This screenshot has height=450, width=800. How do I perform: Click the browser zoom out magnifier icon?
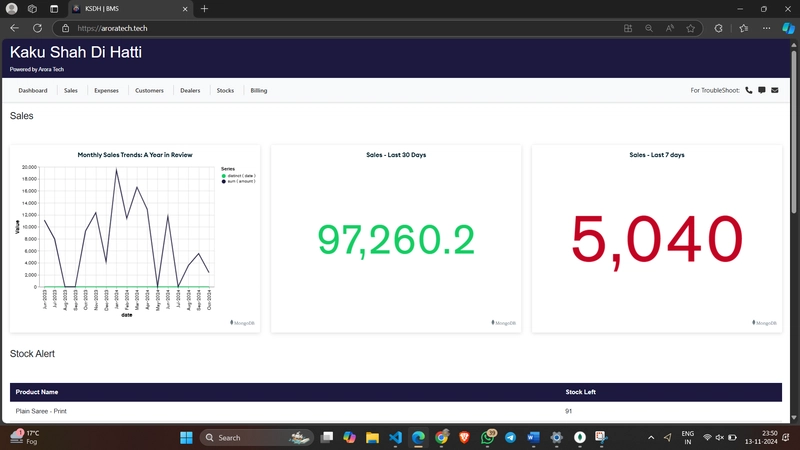(x=649, y=28)
